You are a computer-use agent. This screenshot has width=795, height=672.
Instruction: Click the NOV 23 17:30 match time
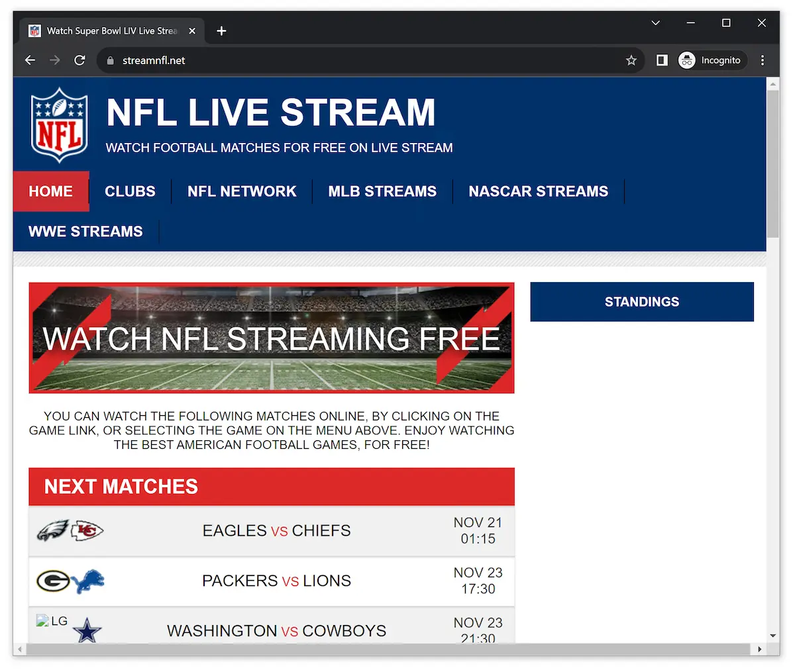pos(478,581)
